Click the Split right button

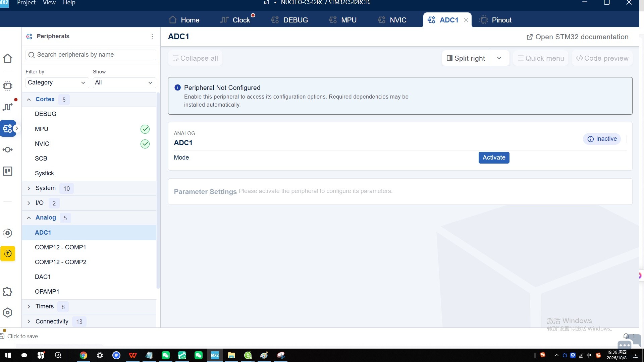pyautogui.click(x=466, y=58)
